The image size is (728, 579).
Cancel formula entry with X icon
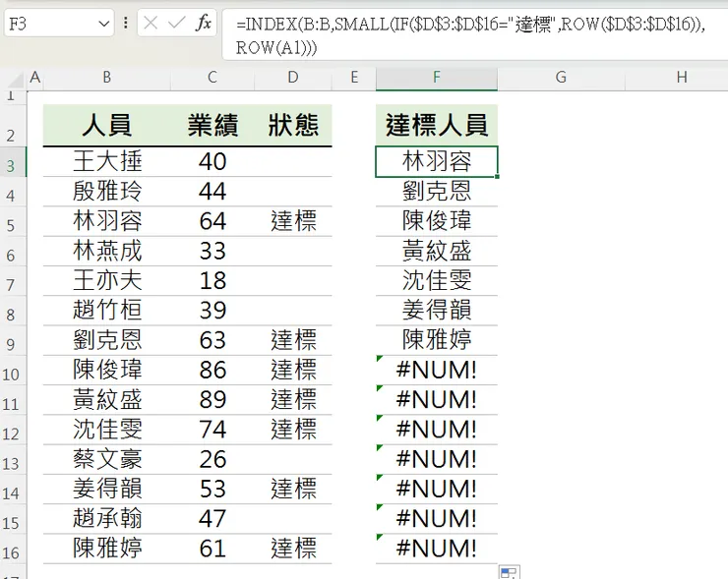tap(151, 23)
